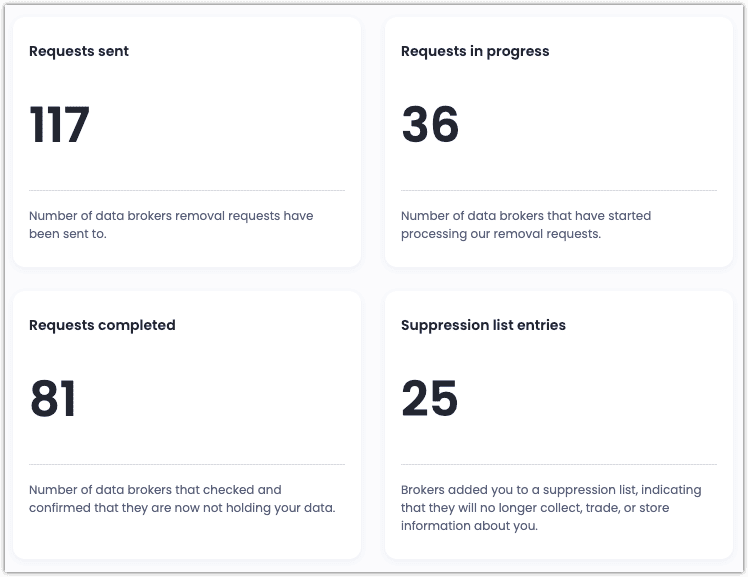Click the divider line under the 25 value
The height and width of the screenshot is (577, 748).
[x=559, y=464]
